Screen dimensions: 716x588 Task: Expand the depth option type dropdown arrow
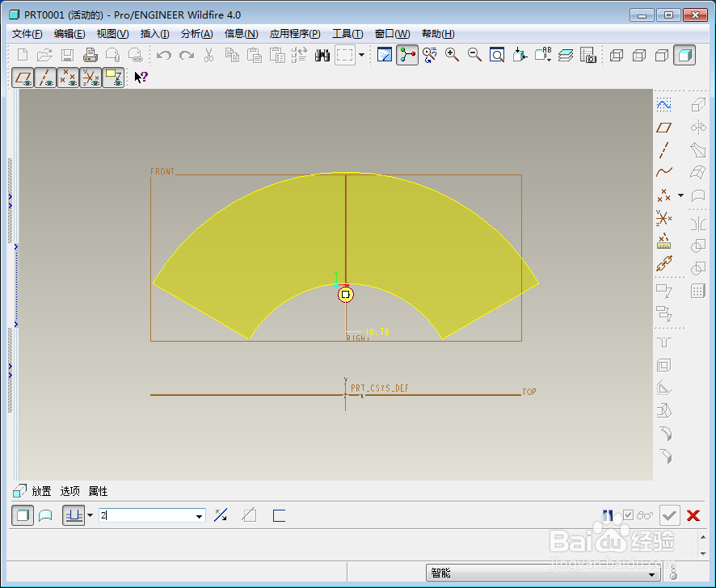point(90,515)
